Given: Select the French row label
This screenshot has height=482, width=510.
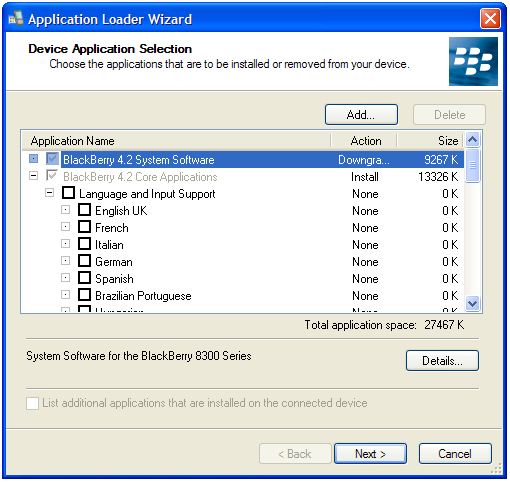Looking at the screenshot, I should pyautogui.click(x=112, y=228).
